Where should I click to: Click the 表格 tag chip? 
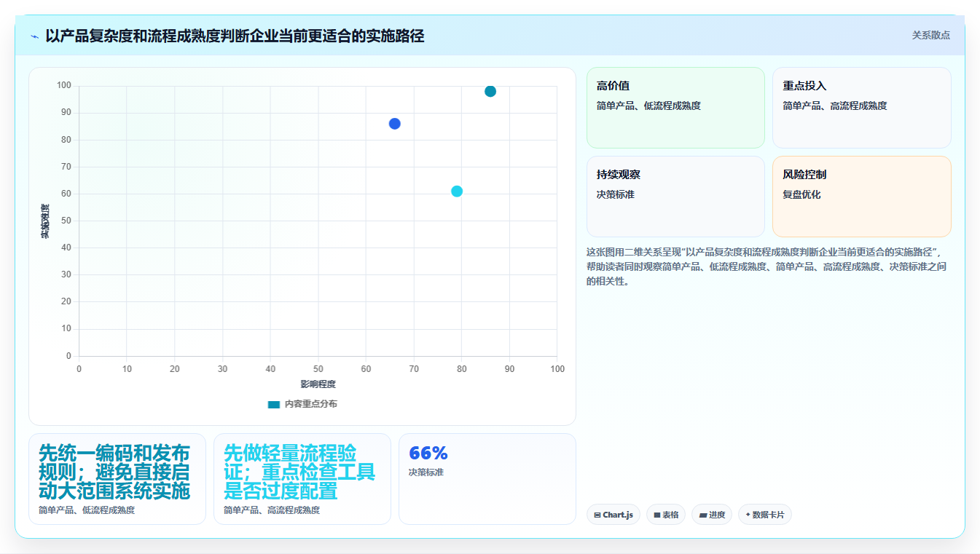coord(666,515)
